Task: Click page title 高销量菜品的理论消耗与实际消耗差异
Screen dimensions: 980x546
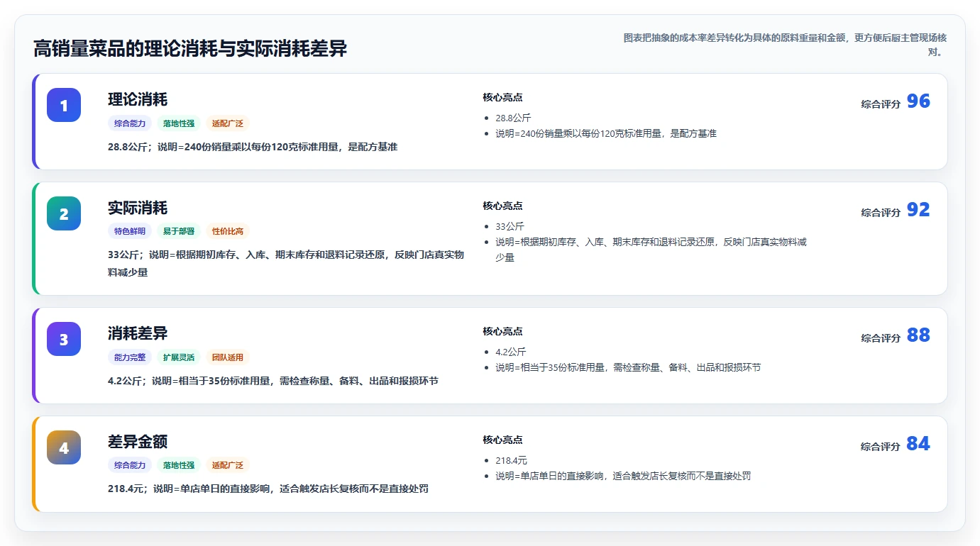Action: [190, 49]
